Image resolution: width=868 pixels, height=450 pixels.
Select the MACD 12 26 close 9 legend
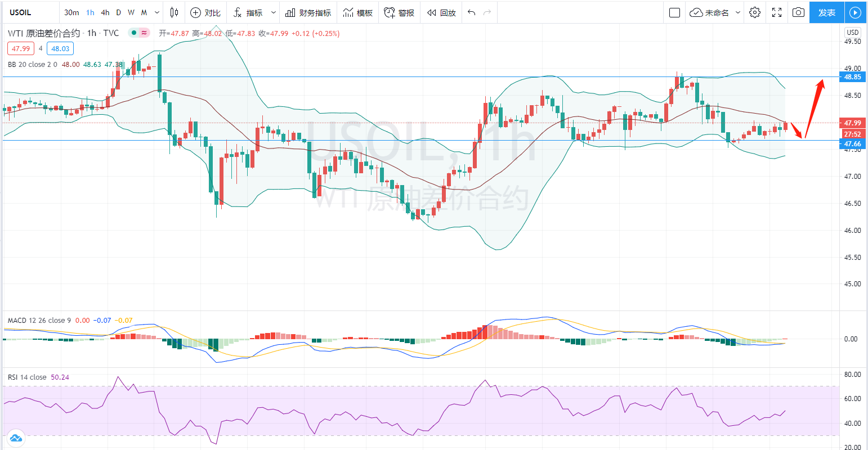pos(39,320)
